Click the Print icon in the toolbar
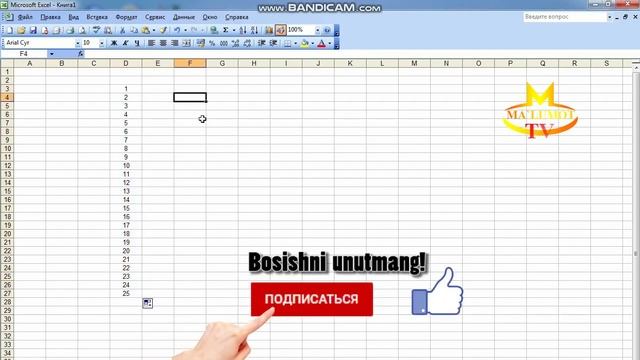The width and height of the screenshot is (640, 360). [x=70, y=30]
